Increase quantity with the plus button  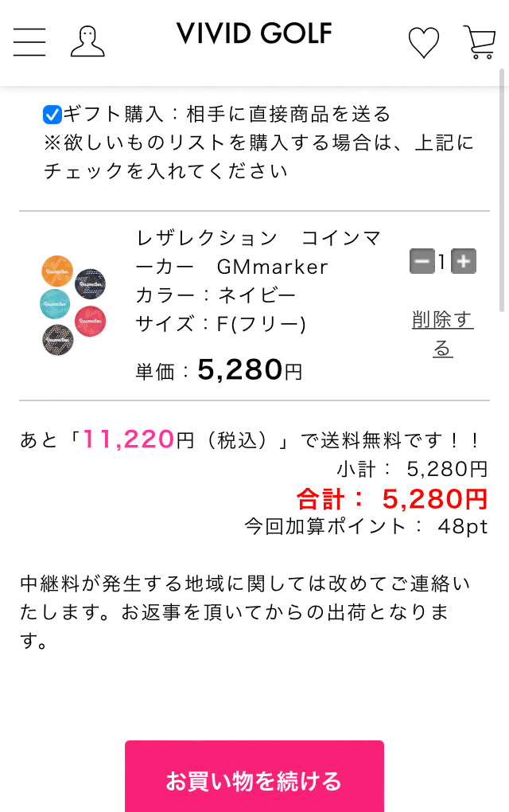[464, 261]
